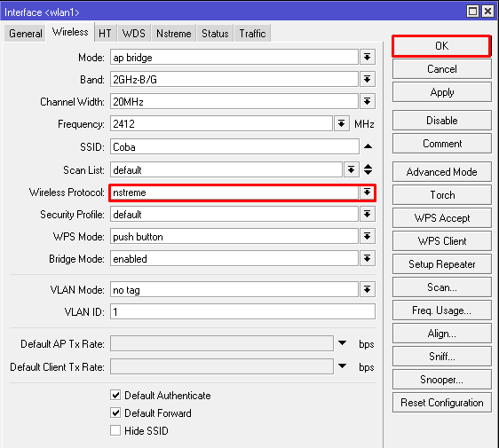Open the Scan... dialog
Viewport: 499px width, 448px height.
441,287
